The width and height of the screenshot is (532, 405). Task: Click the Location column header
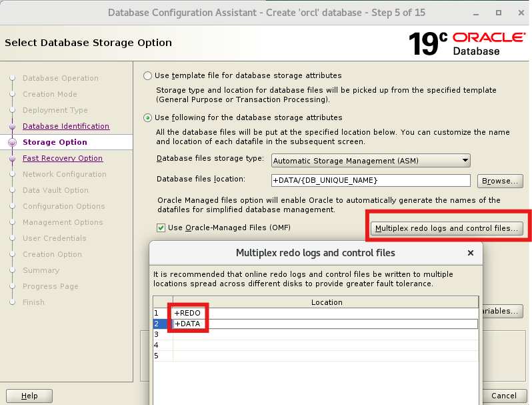coord(326,302)
